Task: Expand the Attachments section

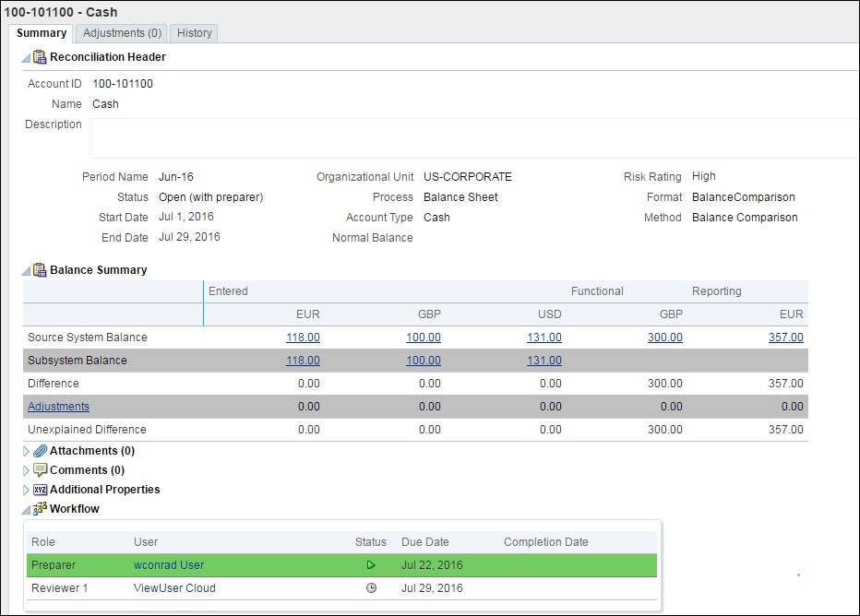Action: (24, 450)
